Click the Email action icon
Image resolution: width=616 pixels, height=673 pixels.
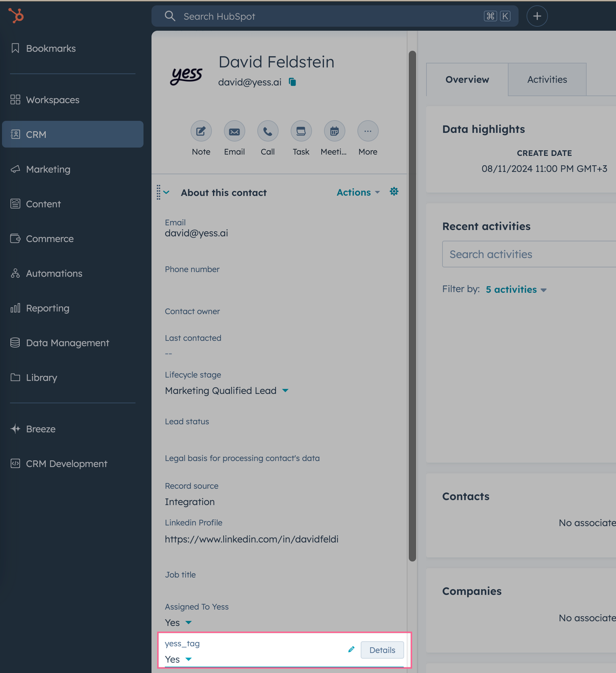coord(234,131)
